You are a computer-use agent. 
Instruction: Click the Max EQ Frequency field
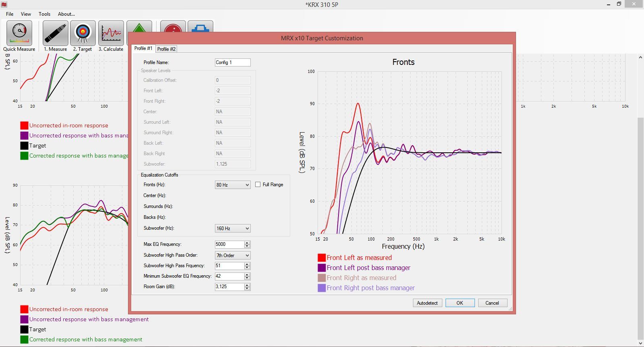pyautogui.click(x=229, y=244)
